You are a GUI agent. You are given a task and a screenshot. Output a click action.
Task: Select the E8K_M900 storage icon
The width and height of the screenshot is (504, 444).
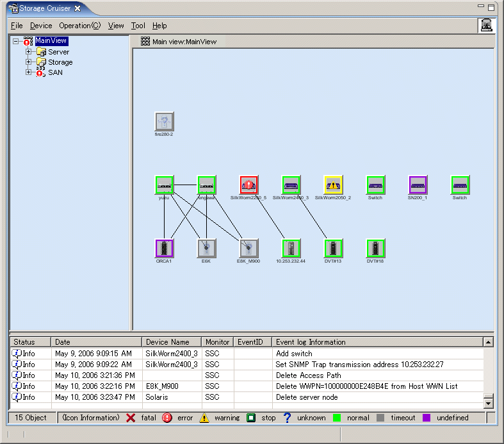coord(248,248)
